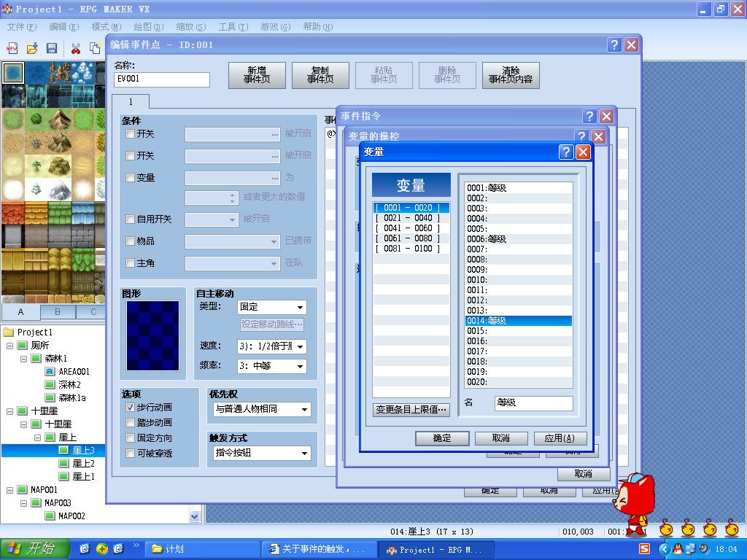Enable the 主角 condition checkbox
The height and width of the screenshot is (560, 747).
click(130, 262)
